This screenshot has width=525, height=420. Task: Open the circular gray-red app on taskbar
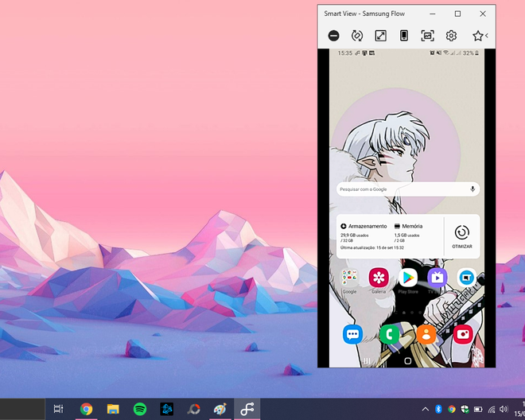pyautogui.click(x=193, y=409)
